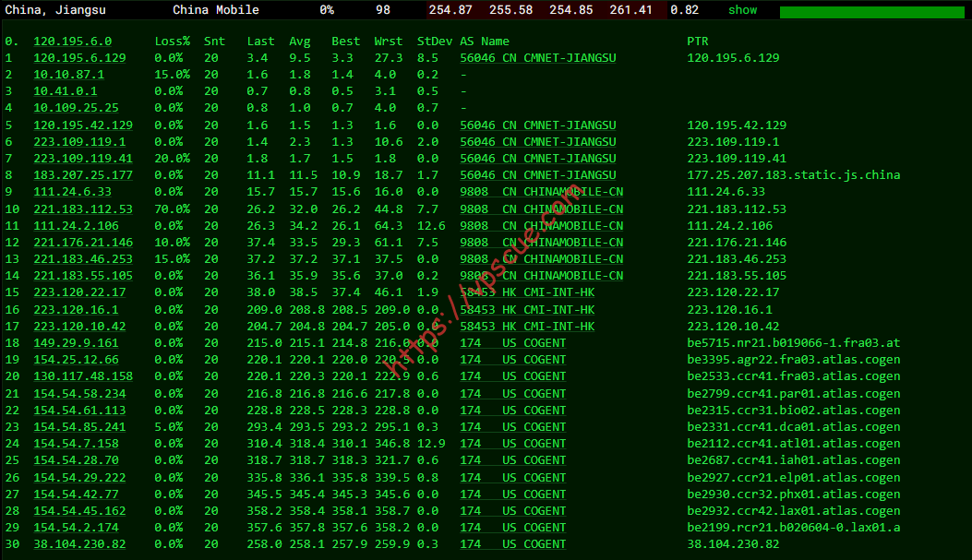Open AS link CMNET-JIANGSU for 120.195.42.129
The image size is (972, 560).
pyautogui.click(x=538, y=125)
